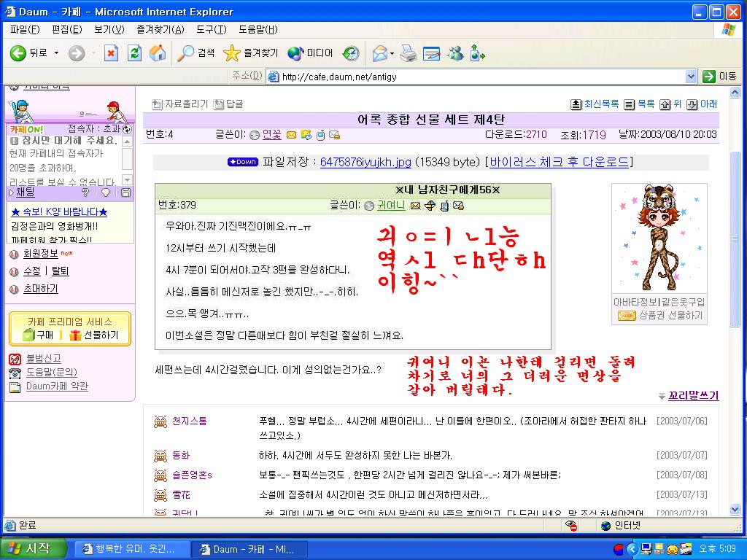The height and width of the screenshot is (560, 747).
Task: Open the 도구(T) menu
Action: [x=212, y=29]
